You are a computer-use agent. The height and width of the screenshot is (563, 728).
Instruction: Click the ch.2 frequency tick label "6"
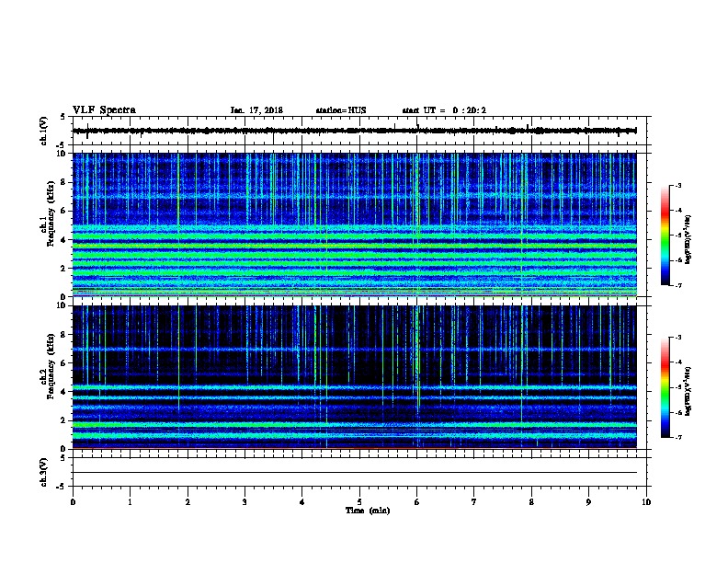(x=64, y=363)
